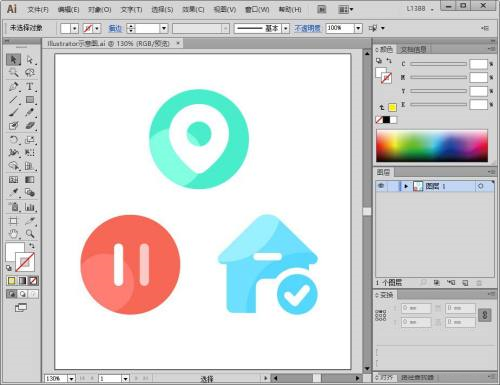Enable Draw Behind mode button
This screenshot has width=500, height=385.
point(22,294)
